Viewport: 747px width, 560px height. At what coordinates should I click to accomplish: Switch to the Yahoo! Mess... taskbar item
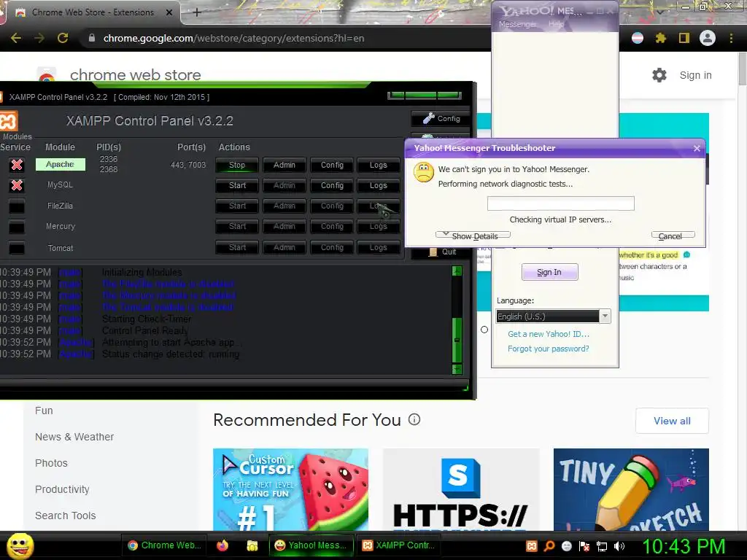[311, 545]
